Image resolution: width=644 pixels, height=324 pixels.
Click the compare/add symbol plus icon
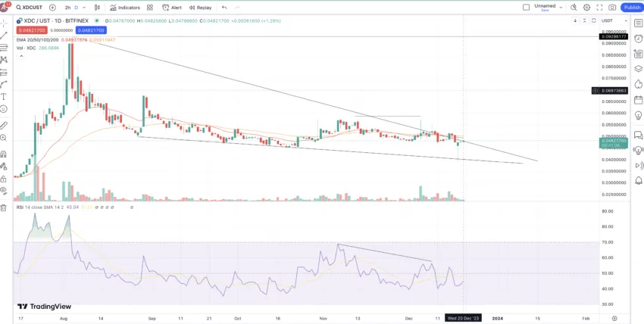52,8
